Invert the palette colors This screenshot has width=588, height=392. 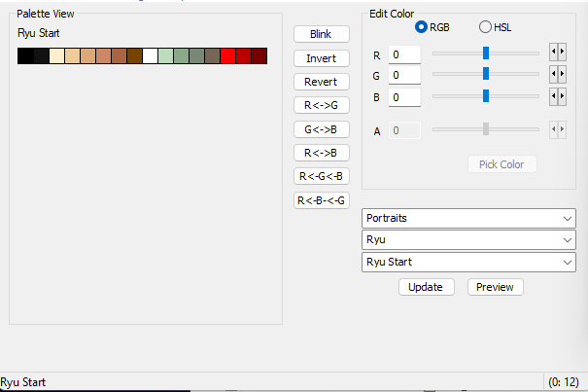322,58
